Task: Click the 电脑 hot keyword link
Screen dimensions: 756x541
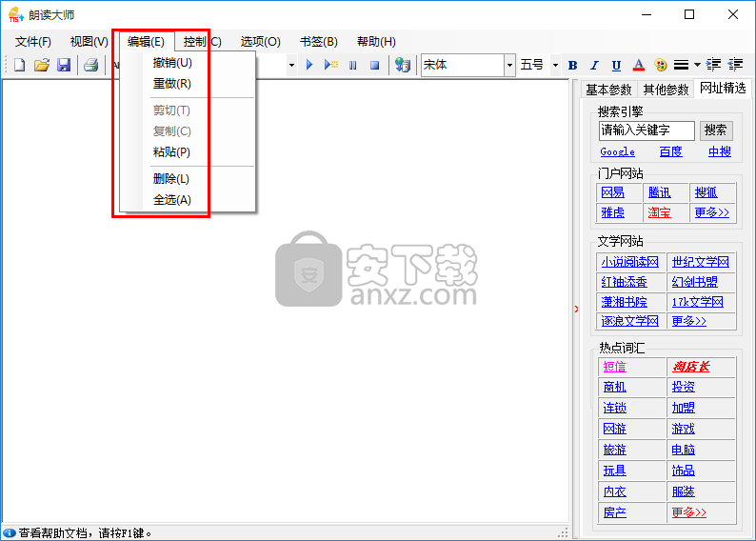Action: coord(684,450)
